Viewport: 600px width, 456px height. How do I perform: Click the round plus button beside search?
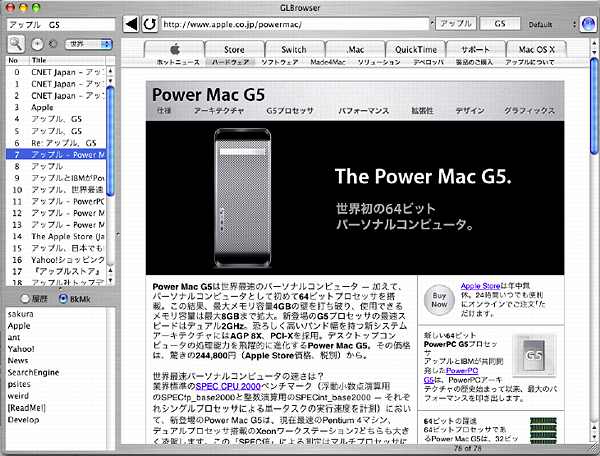pyautogui.click(x=37, y=44)
